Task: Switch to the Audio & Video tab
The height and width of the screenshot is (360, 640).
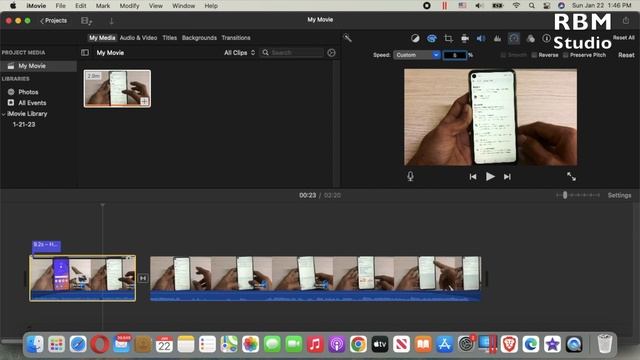Action: pyautogui.click(x=138, y=38)
